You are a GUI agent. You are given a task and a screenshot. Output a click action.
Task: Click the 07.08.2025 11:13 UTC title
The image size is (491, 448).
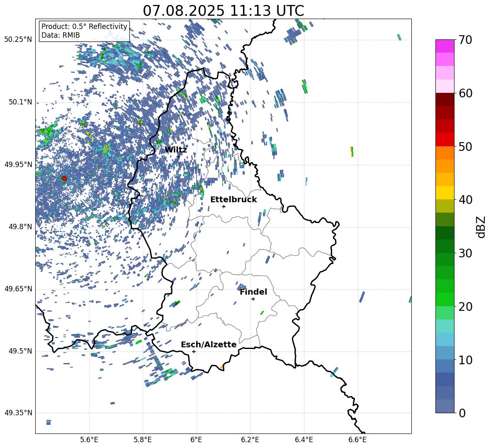click(224, 11)
